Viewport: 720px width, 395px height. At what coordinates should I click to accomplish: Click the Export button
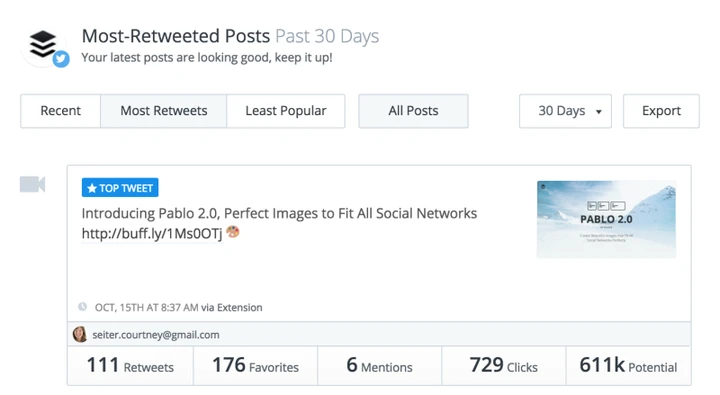tap(661, 111)
